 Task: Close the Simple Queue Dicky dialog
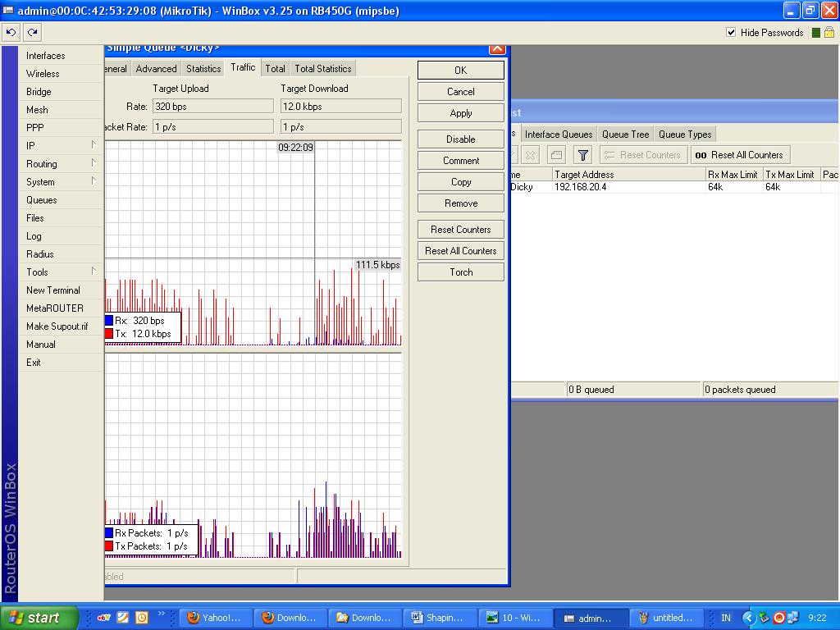[497, 48]
